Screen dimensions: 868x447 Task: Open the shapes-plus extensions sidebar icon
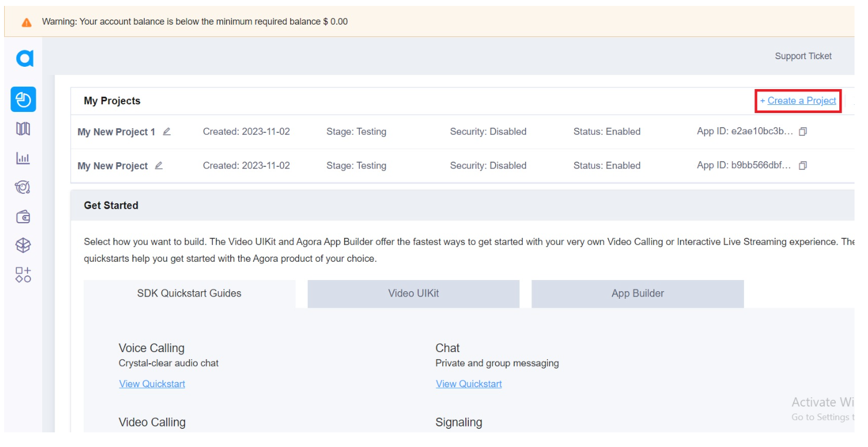[23, 275]
